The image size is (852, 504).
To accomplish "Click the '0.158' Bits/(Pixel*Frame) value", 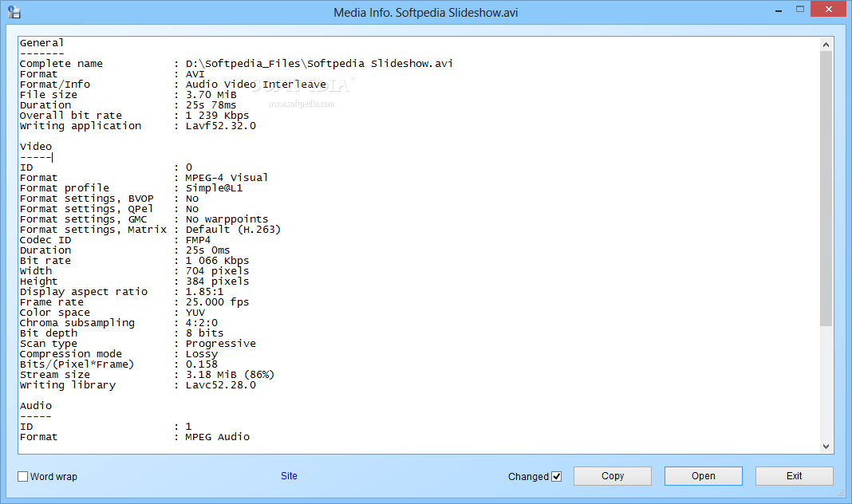I will 202,364.
